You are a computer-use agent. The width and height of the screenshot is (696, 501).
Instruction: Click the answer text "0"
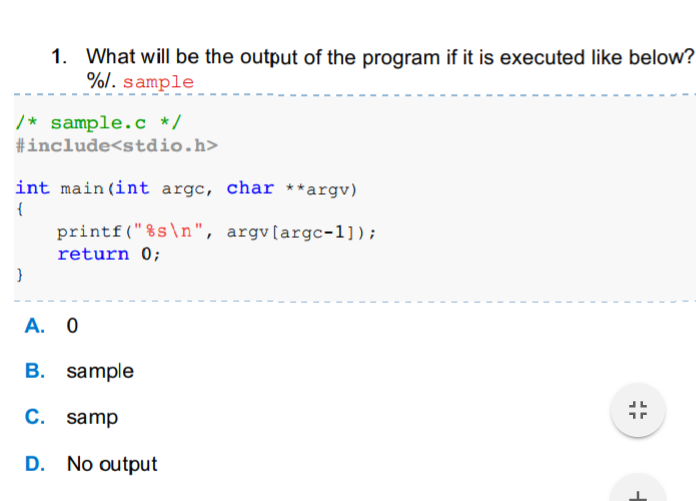click(x=71, y=326)
